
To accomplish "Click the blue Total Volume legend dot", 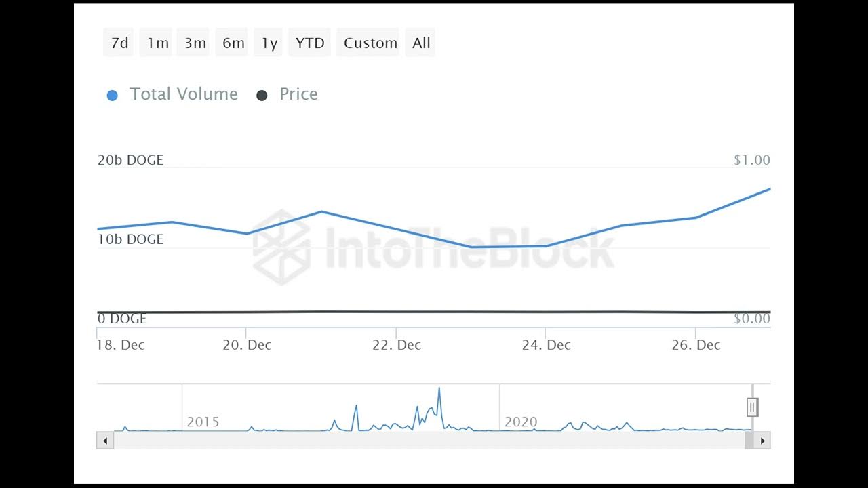I will pos(113,96).
